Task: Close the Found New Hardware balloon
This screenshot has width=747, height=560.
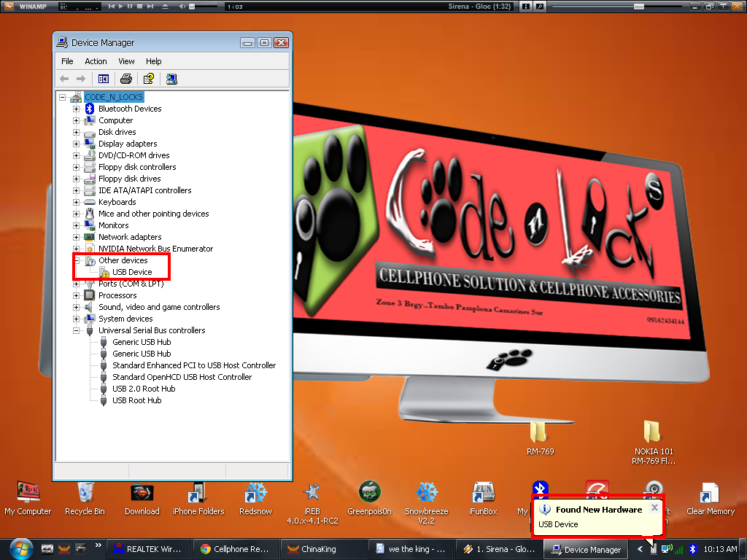Action: tap(654, 507)
